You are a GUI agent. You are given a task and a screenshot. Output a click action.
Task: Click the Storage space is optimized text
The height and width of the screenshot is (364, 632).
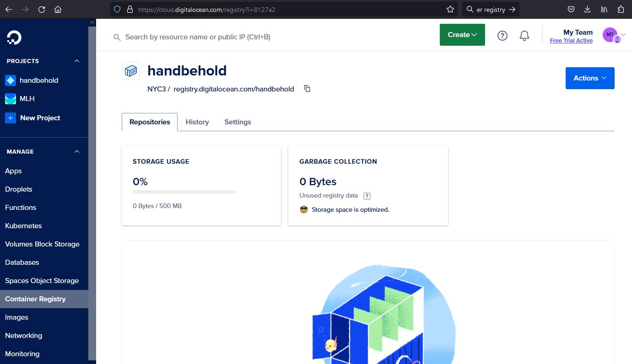point(350,210)
